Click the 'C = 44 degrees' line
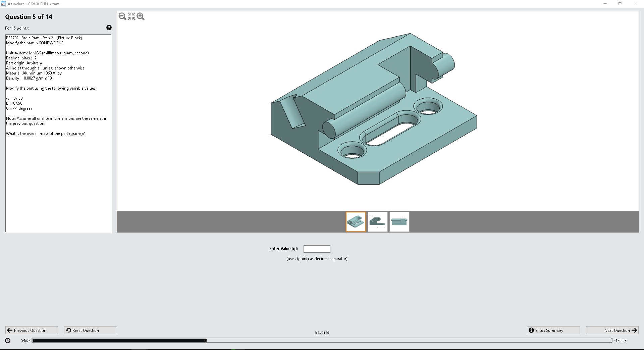 pyautogui.click(x=19, y=108)
